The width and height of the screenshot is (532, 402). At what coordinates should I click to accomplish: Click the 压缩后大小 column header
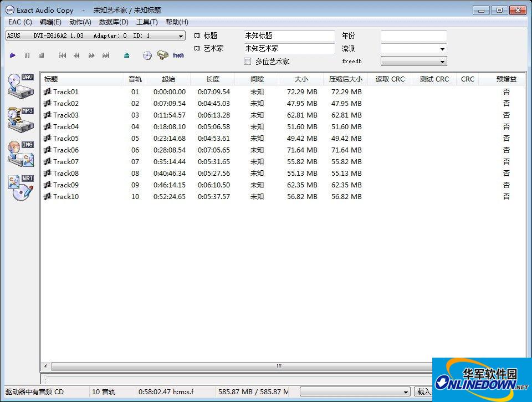pos(345,79)
